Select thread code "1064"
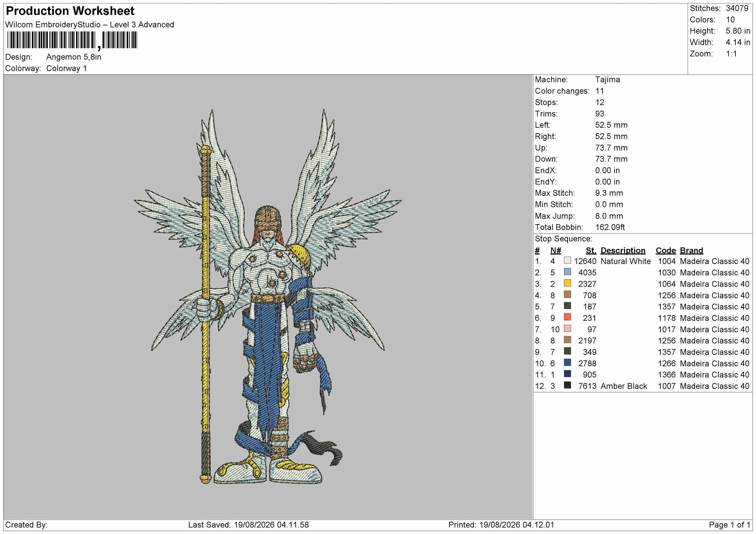756x534 pixels. point(667,284)
